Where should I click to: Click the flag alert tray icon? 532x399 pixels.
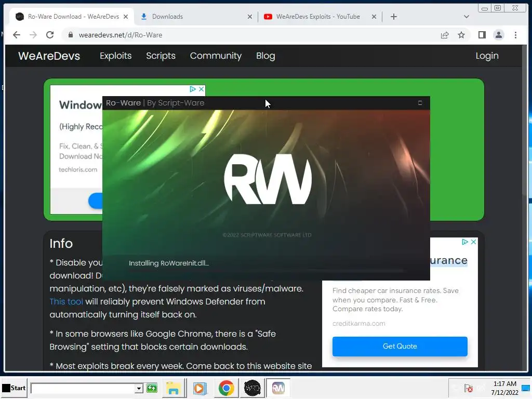point(469,388)
